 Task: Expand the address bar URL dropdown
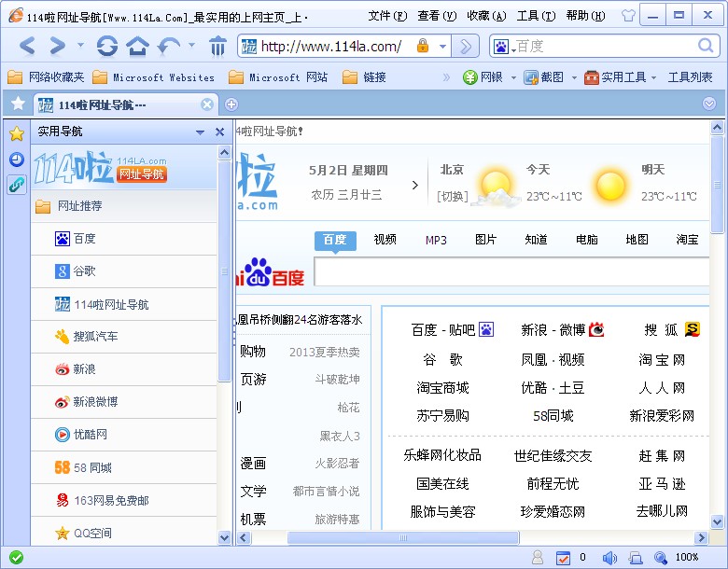[x=442, y=47]
